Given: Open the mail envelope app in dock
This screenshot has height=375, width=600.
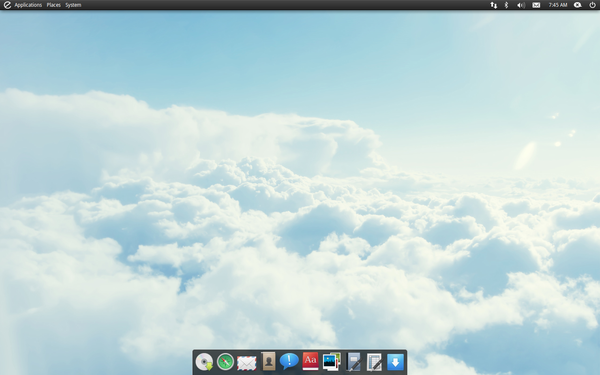Looking at the screenshot, I should coord(246,363).
